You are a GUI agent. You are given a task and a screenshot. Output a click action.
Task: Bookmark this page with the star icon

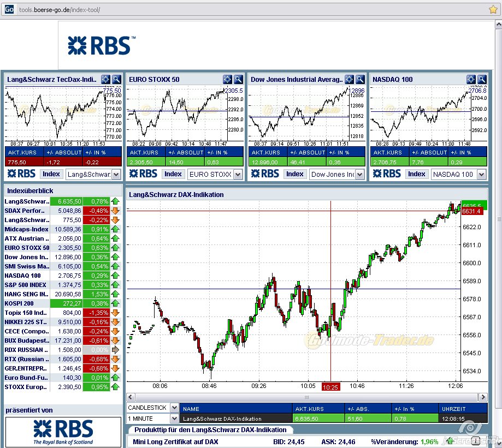click(493, 10)
